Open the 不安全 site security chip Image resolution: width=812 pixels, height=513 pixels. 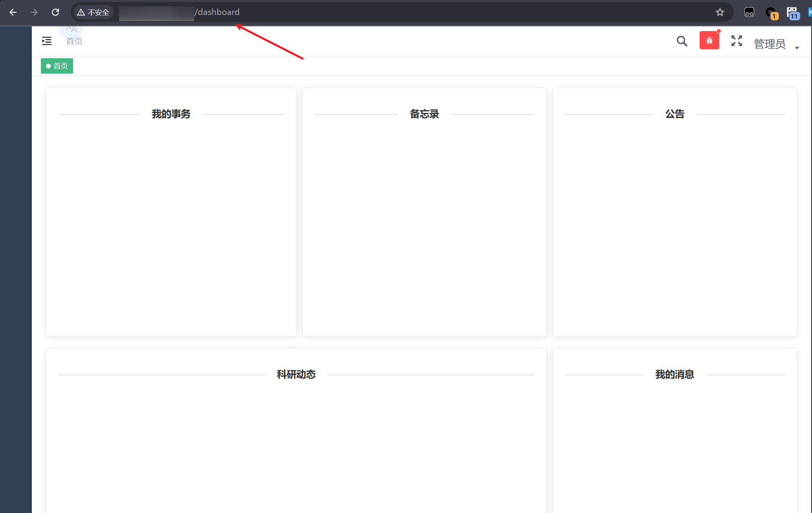[94, 12]
